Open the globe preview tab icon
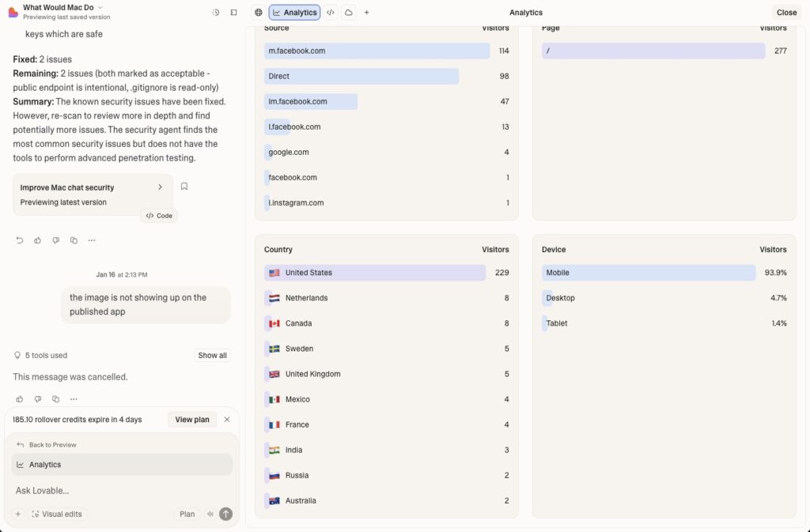This screenshot has width=810, height=532. click(258, 13)
